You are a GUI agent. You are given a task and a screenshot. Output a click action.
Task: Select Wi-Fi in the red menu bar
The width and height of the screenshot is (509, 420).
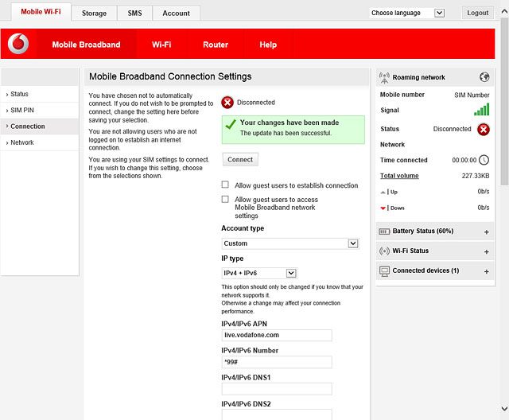click(x=161, y=45)
